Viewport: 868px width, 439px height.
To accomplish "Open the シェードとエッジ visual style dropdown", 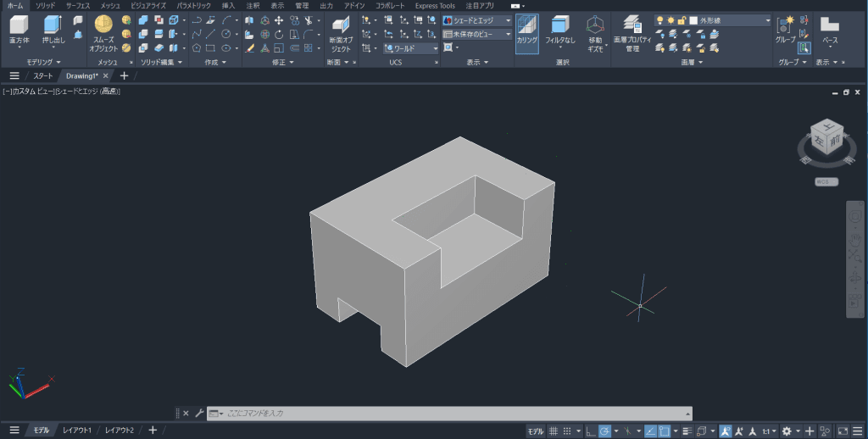I will pos(477,20).
